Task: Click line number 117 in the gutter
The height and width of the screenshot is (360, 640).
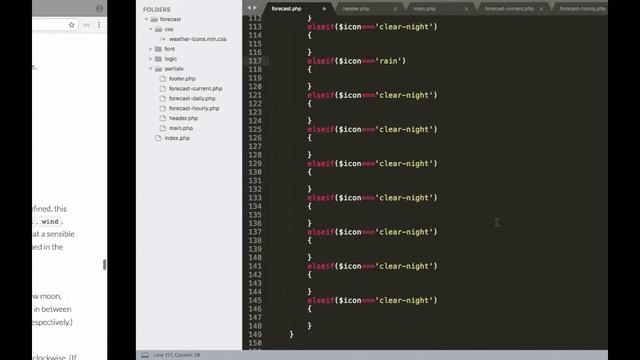Action: tap(255, 61)
